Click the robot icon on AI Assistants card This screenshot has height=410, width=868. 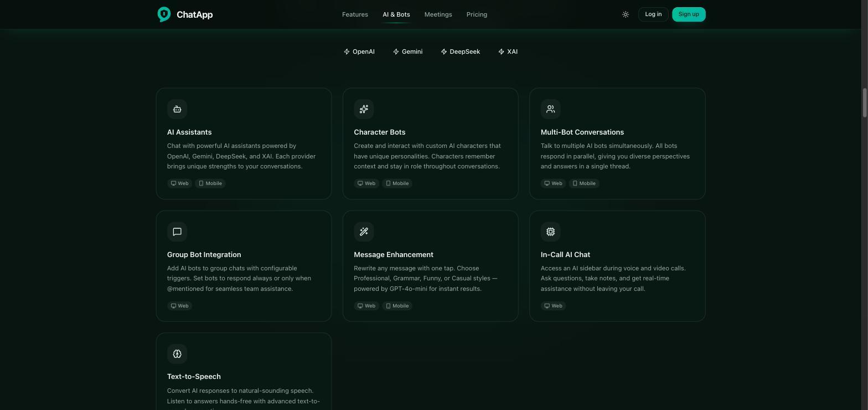tap(177, 109)
